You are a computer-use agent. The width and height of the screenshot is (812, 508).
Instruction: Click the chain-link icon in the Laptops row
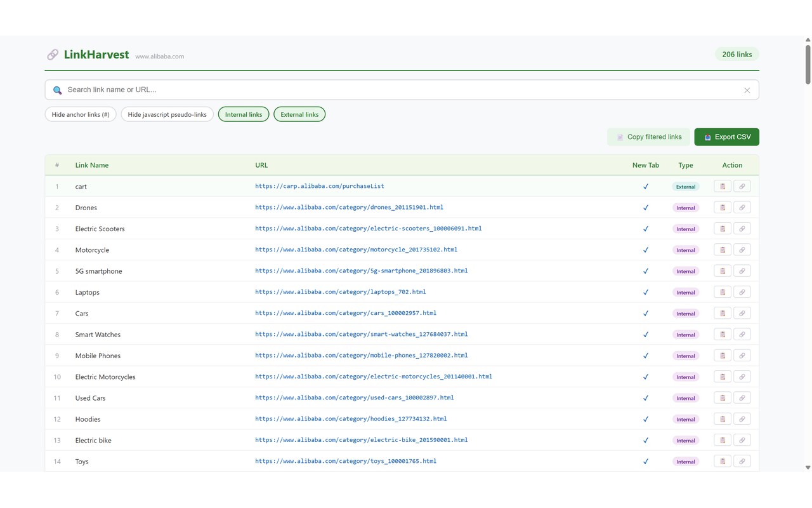(742, 292)
